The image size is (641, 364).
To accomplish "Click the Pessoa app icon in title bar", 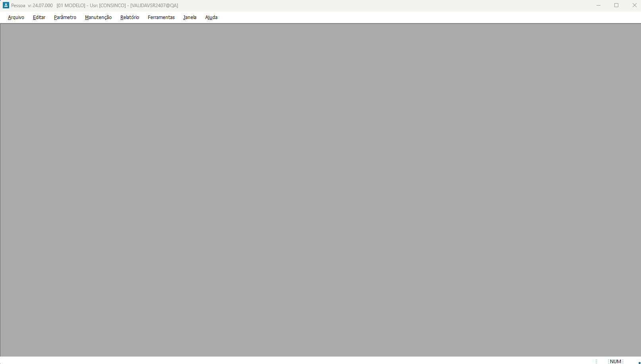I will coord(6,5).
